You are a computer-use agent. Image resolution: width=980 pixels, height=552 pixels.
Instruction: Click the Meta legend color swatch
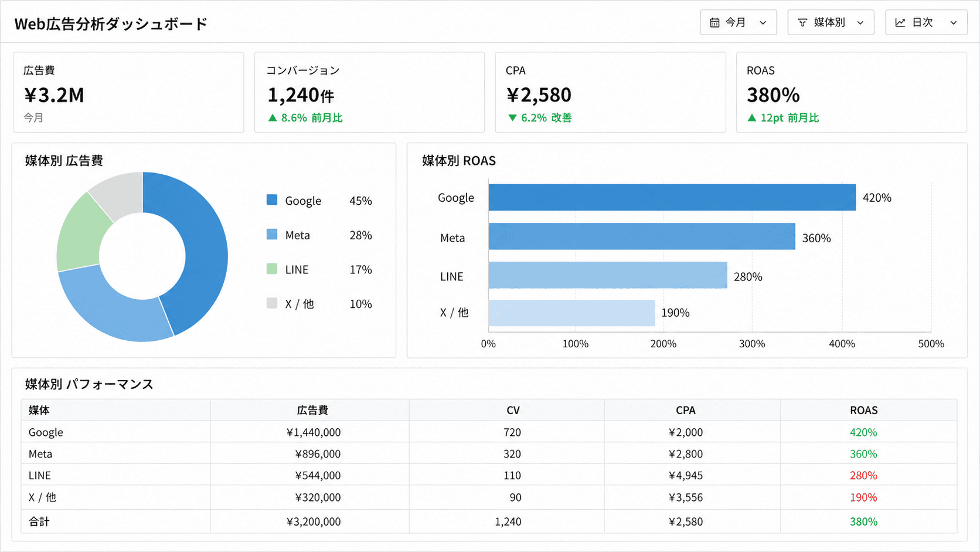[272, 235]
